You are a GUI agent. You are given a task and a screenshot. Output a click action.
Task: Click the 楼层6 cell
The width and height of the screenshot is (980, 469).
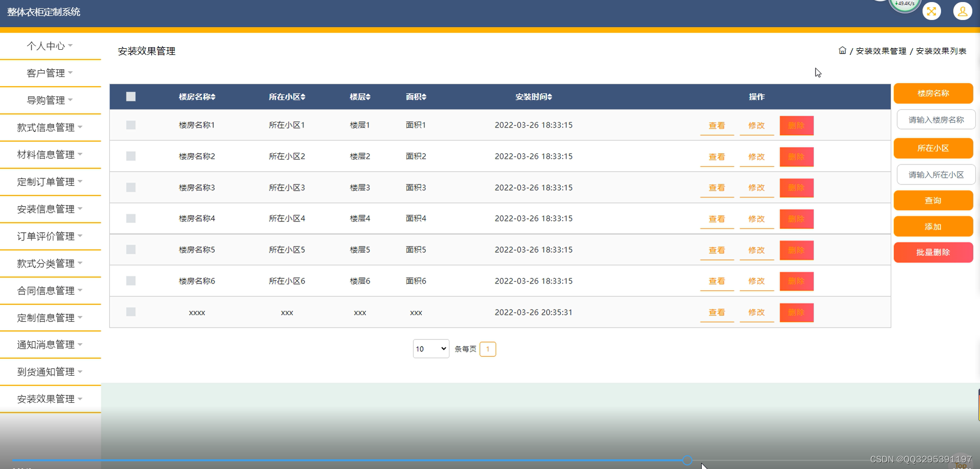pos(360,281)
